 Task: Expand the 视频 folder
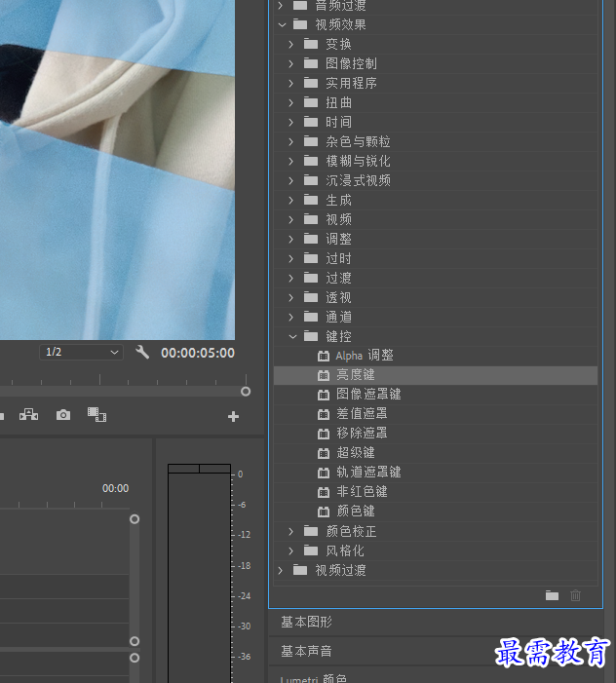[291, 219]
